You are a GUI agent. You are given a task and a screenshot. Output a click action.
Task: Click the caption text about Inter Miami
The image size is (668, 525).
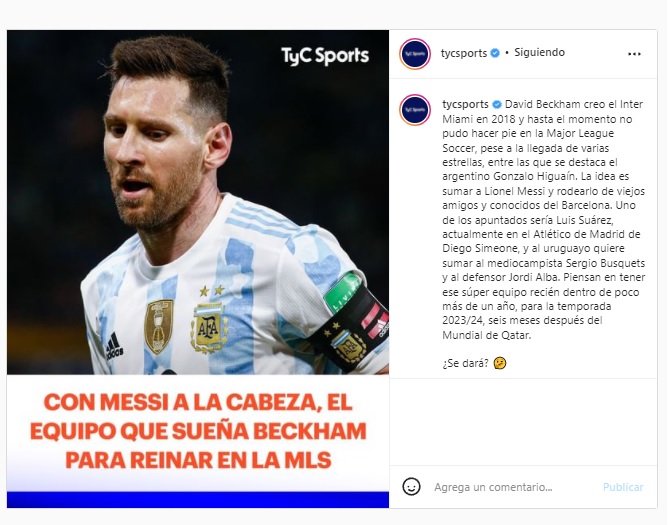point(544,219)
